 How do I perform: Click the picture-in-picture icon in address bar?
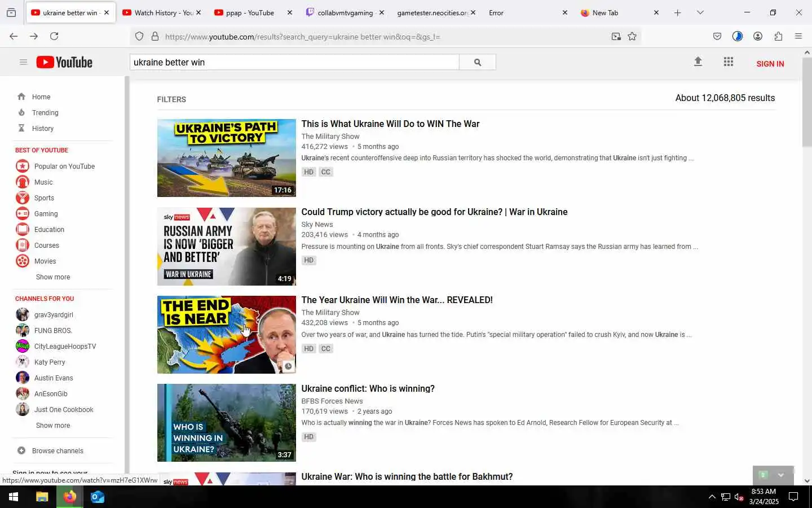616,37
